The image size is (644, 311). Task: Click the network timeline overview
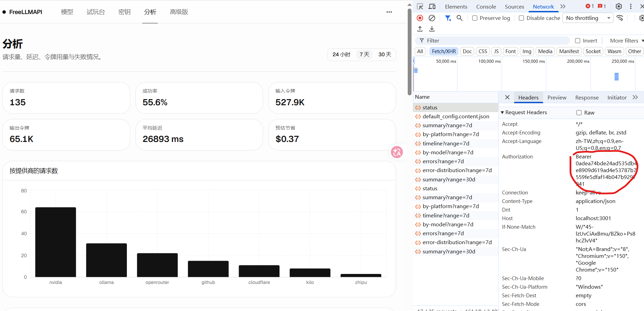tap(528, 74)
